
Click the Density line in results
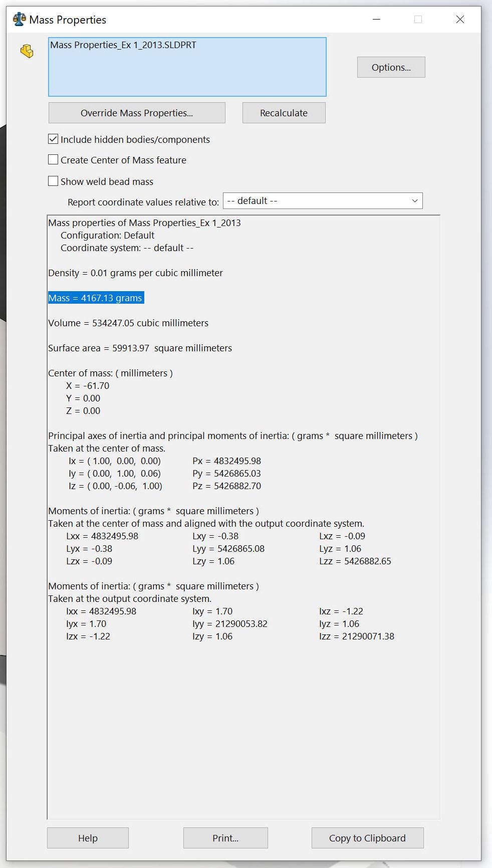coord(135,273)
